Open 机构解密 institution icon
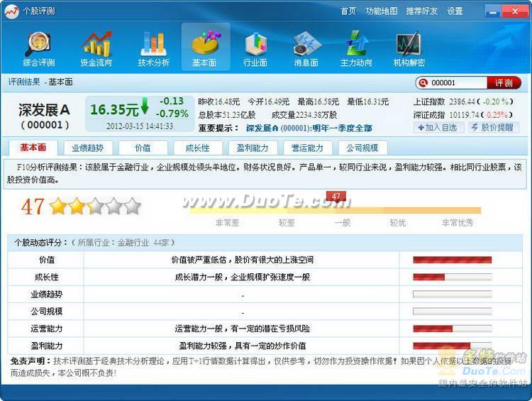This screenshot has height=401, width=532. coord(409,48)
